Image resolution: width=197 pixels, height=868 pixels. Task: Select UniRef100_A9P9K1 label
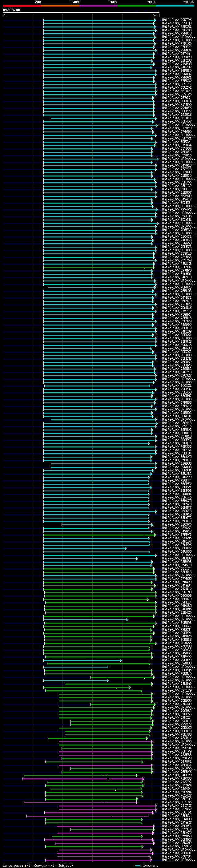(177, 77)
